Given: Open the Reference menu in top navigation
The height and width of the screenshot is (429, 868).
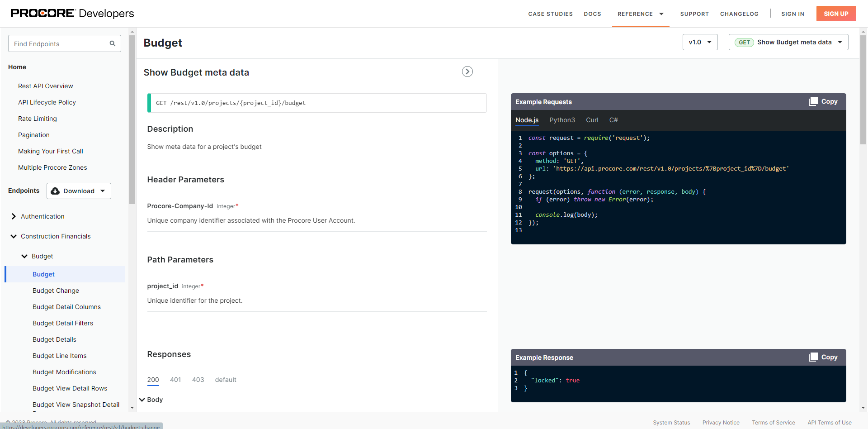Looking at the screenshot, I should pos(640,14).
